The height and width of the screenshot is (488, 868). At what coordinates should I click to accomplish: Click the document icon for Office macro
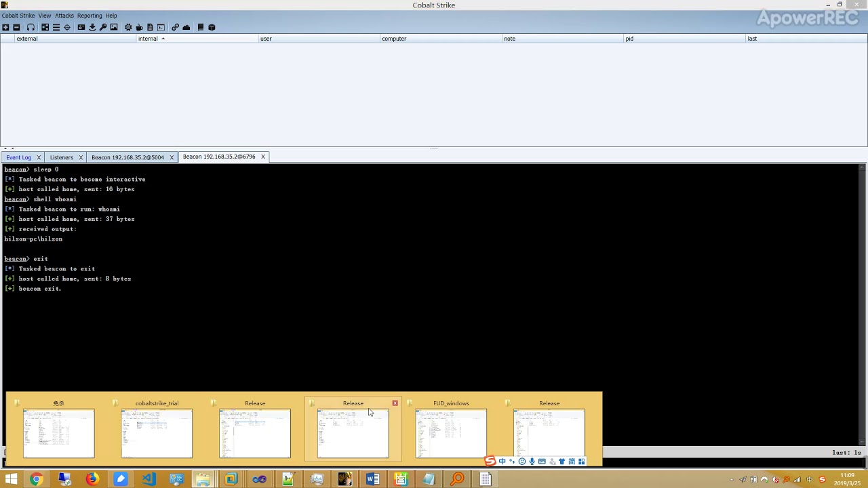[150, 27]
